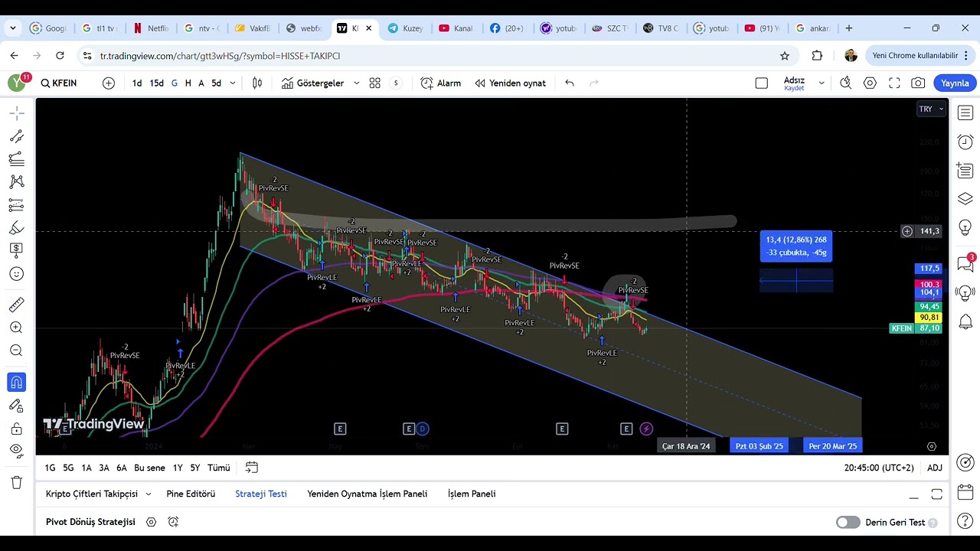Image resolution: width=980 pixels, height=551 pixels.
Task: Select the crosshair cursor tool
Action: point(17,113)
